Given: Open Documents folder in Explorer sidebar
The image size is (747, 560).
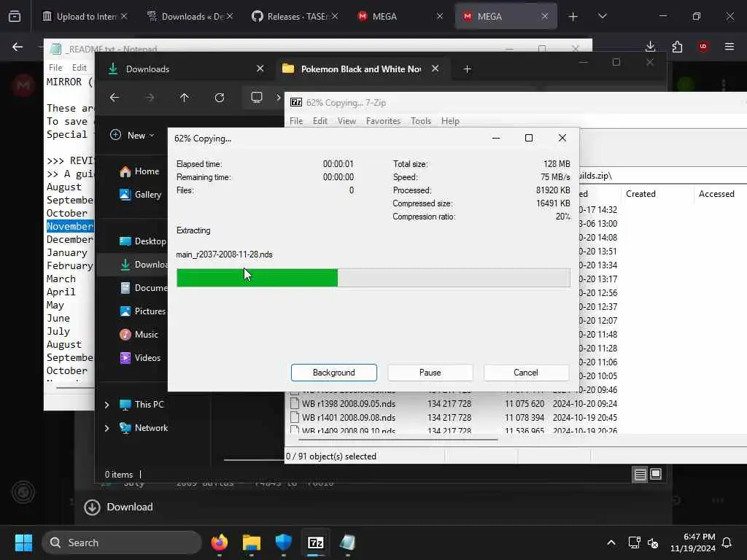Looking at the screenshot, I should [x=144, y=287].
